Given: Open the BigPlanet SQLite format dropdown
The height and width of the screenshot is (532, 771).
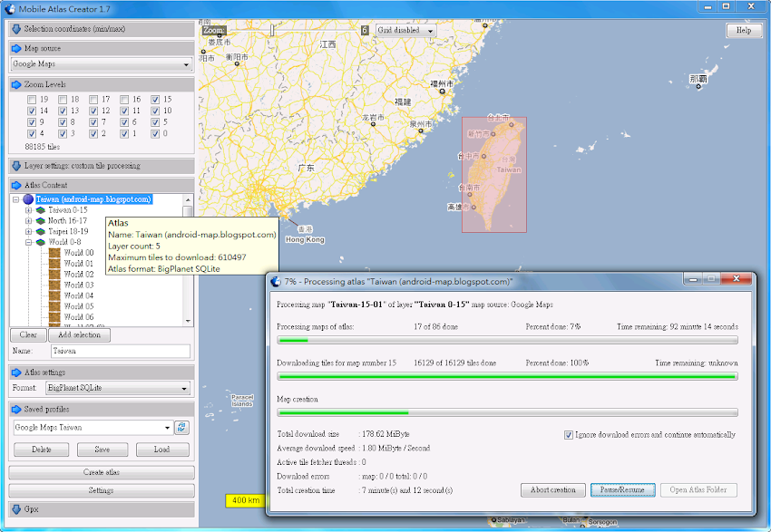Looking at the screenshot, I should (118, 389).
